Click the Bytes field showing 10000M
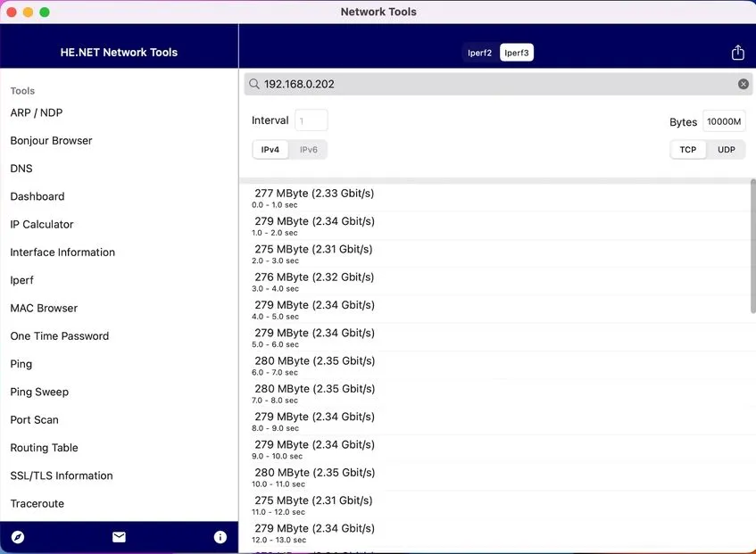Viewport: 756px width, 554px height. pyautogui.click(x=723, y=121)
